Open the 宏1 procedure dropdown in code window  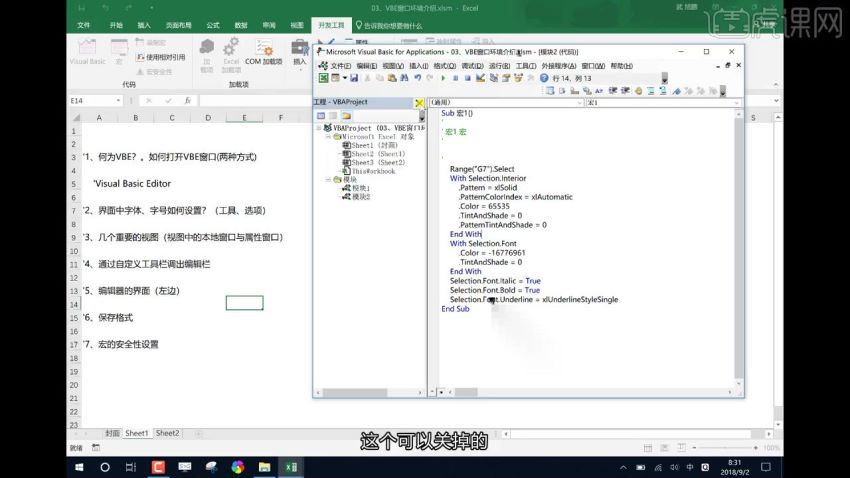click(737, 102)
